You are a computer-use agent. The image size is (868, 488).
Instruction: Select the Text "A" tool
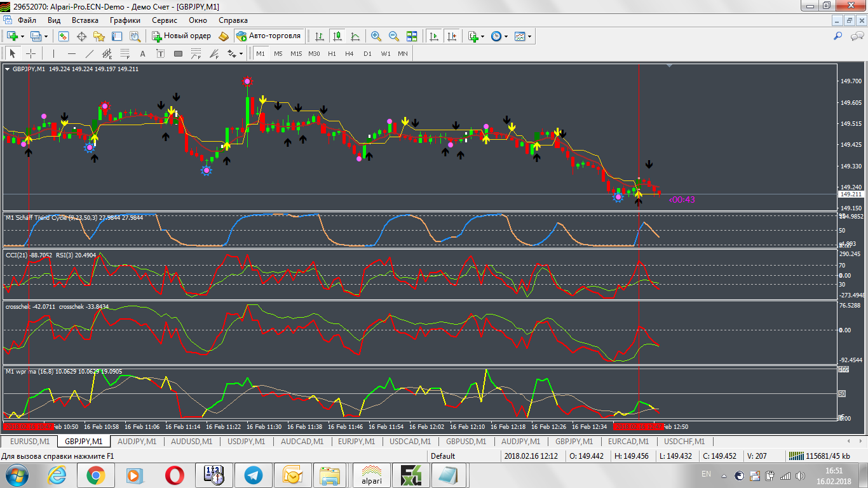pos(142,53)
